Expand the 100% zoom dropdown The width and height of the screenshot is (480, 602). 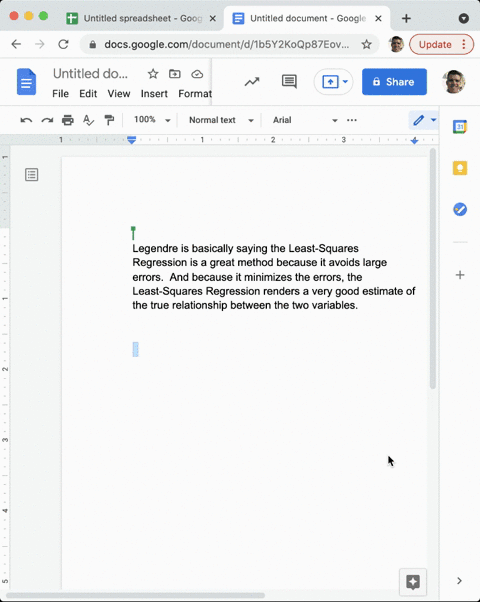click(152, 120)
